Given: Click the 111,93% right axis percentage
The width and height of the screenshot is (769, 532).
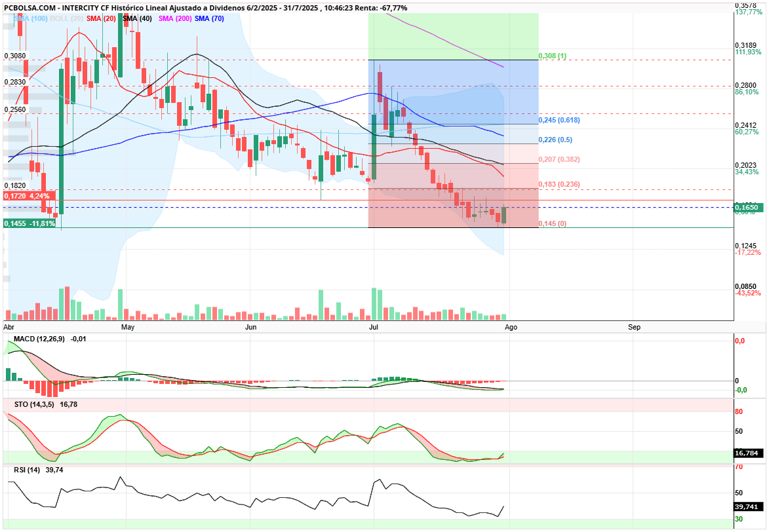Looking at the screenshot, I should pos(748,52).
